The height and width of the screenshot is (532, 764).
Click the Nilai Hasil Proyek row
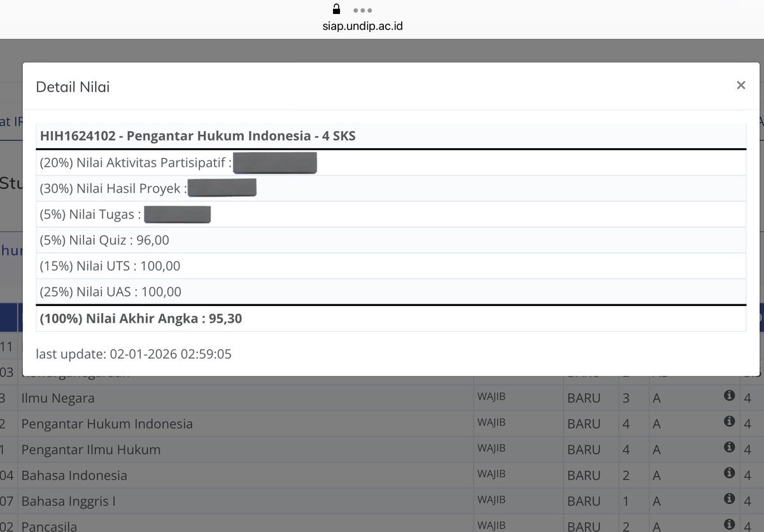pyautogui.click(x=391, y=188)
